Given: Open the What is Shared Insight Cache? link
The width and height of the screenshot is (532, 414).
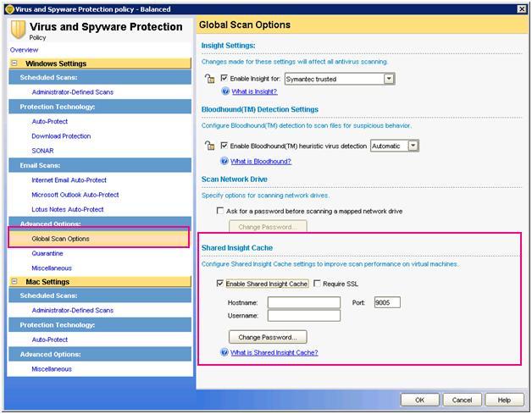Looking at the screenshot, I should coord(274,353).
